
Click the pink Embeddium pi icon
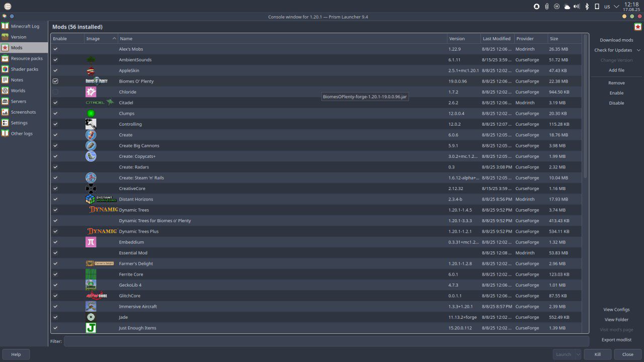[91, 242]
